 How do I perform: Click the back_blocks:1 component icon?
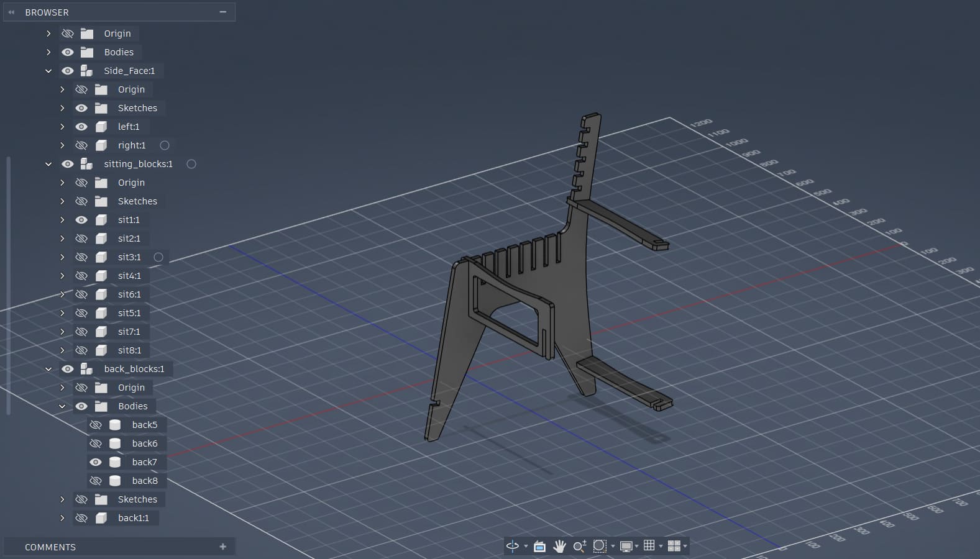coord(87,369)
